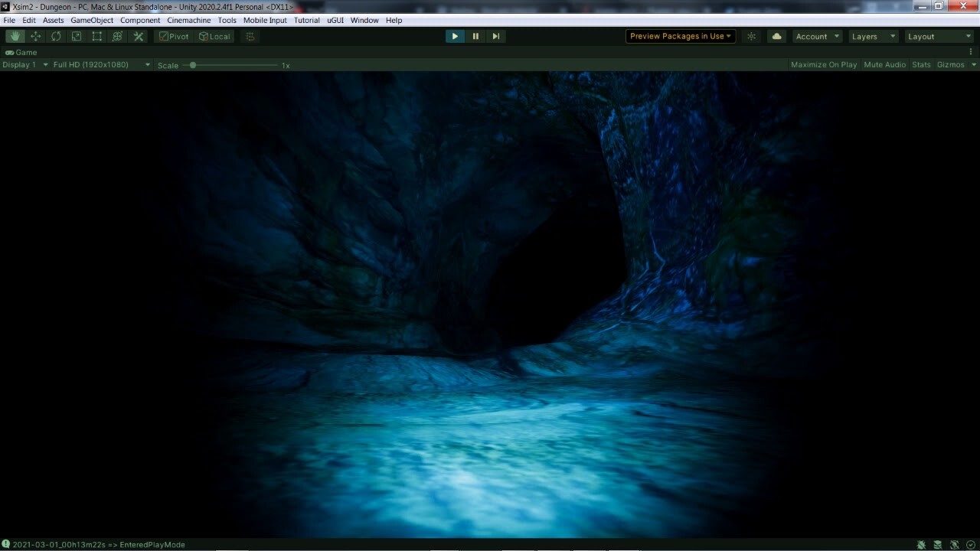Enable Mute Audio for the Game view
The image size is (980, 551).
pyautogui.click(x=884, y=64)
